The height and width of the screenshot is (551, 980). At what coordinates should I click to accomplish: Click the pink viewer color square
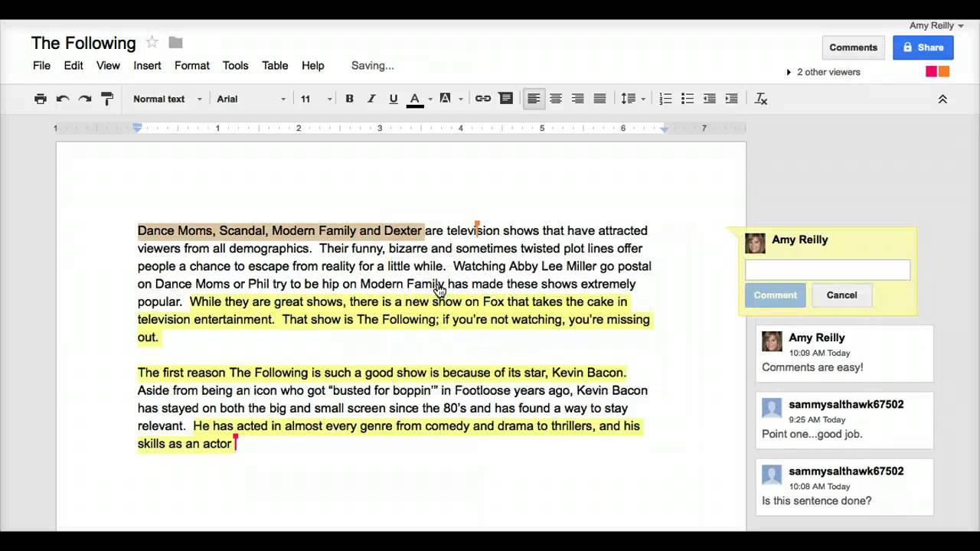[931, 72]
